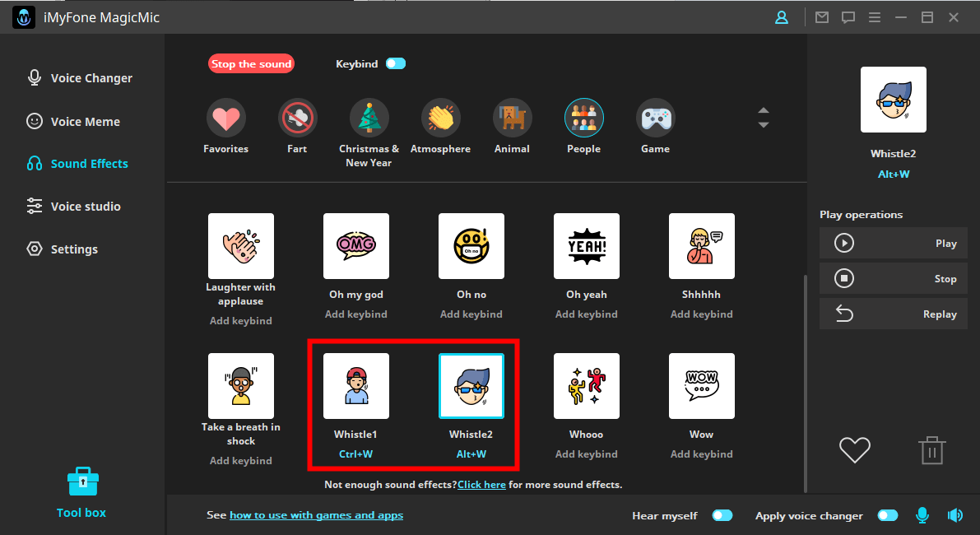The height and width of the screenshot is (535, 980).
Task: Toggle Hear myself switch
Action: click(x=722, y=515)
